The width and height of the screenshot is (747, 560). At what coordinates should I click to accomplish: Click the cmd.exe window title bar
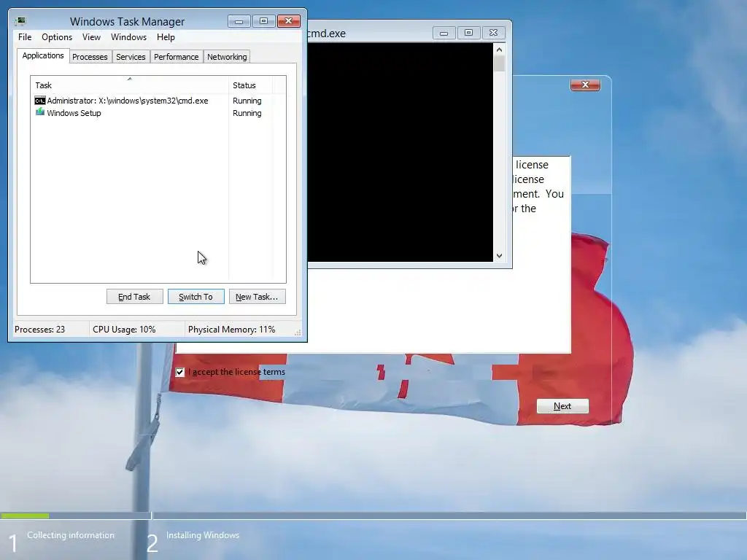click(x=369, y=33)
